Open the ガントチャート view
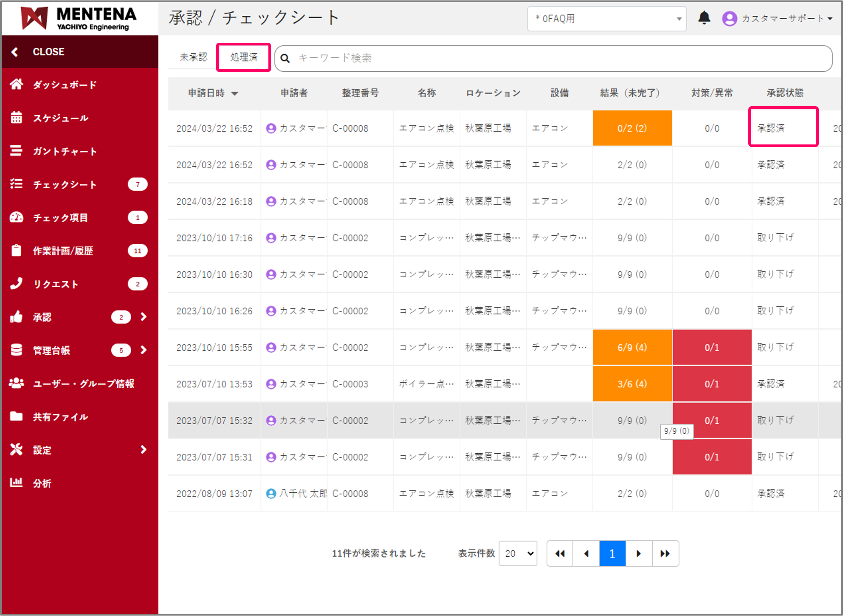The image size is (843, 616). tap(65, 151)
